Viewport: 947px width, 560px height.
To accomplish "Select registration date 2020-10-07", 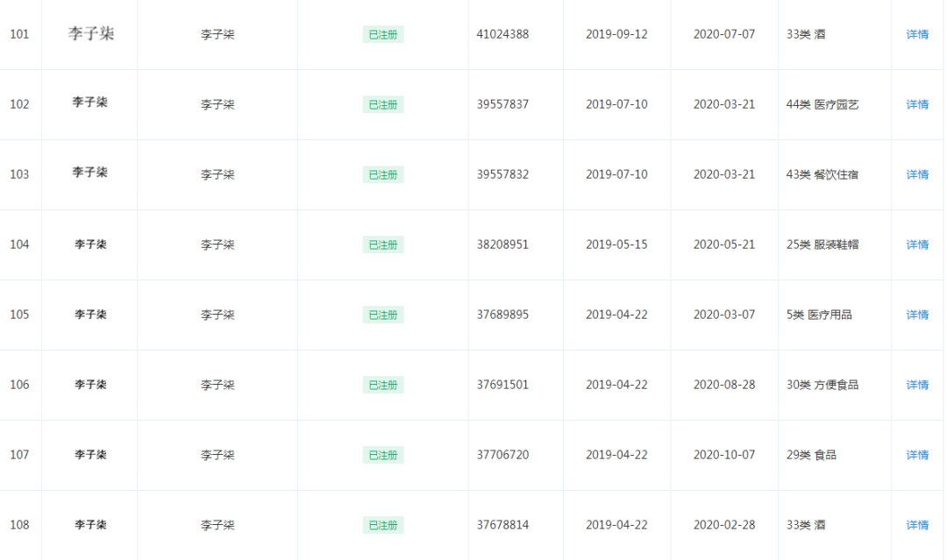I will 723,455.
